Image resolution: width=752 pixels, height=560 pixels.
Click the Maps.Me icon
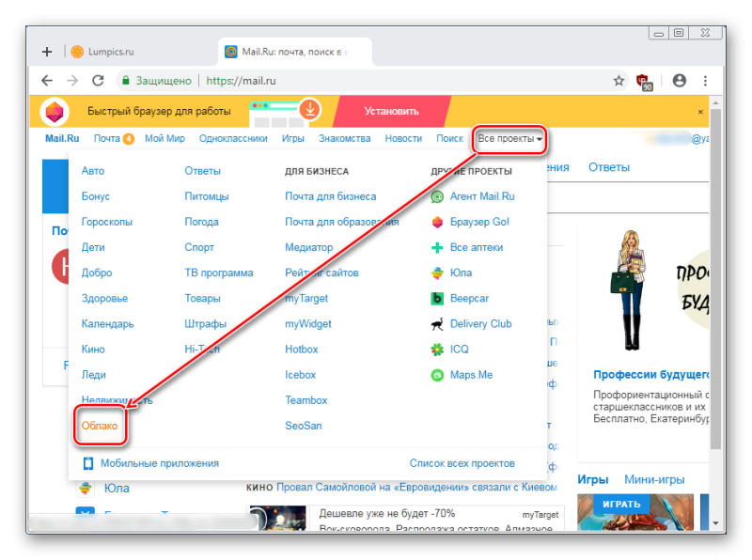click(x=437, y=375)
